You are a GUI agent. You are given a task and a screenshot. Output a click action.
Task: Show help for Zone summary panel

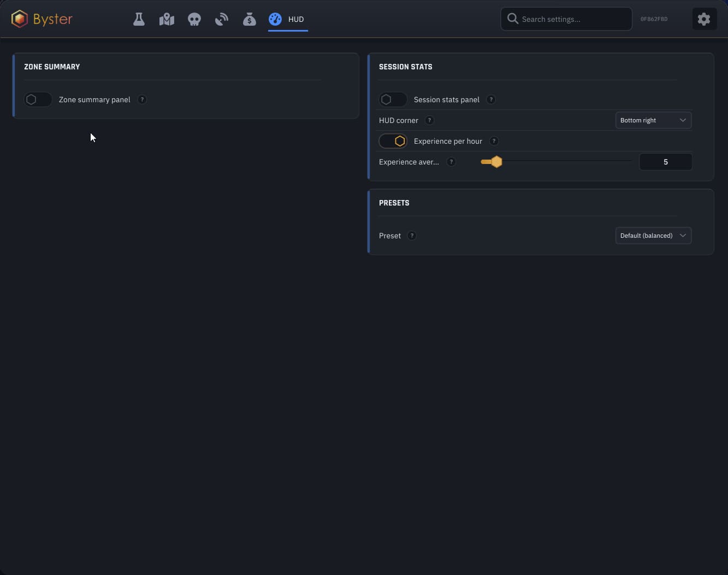click(x=142, y=99)
